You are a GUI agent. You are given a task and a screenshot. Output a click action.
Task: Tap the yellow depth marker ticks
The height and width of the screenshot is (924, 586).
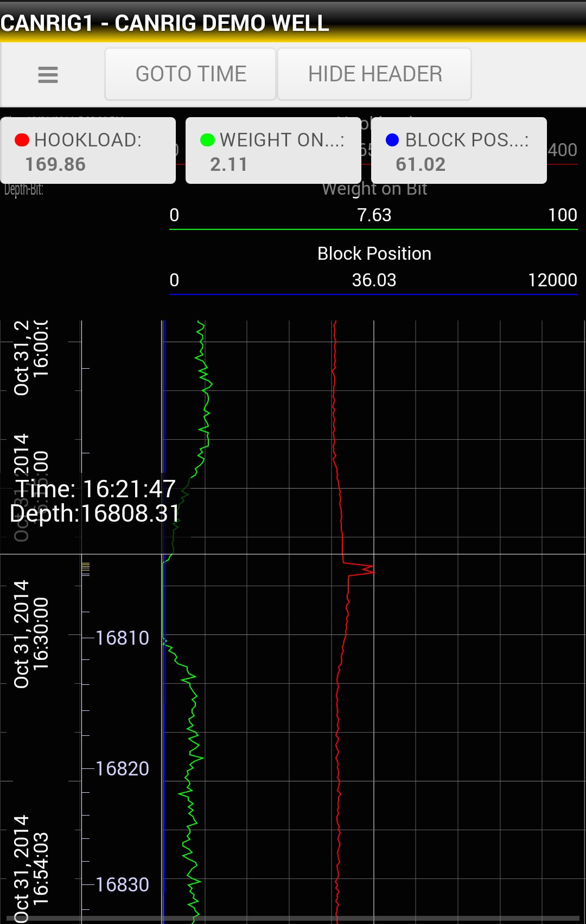click(x=85, y=569)
